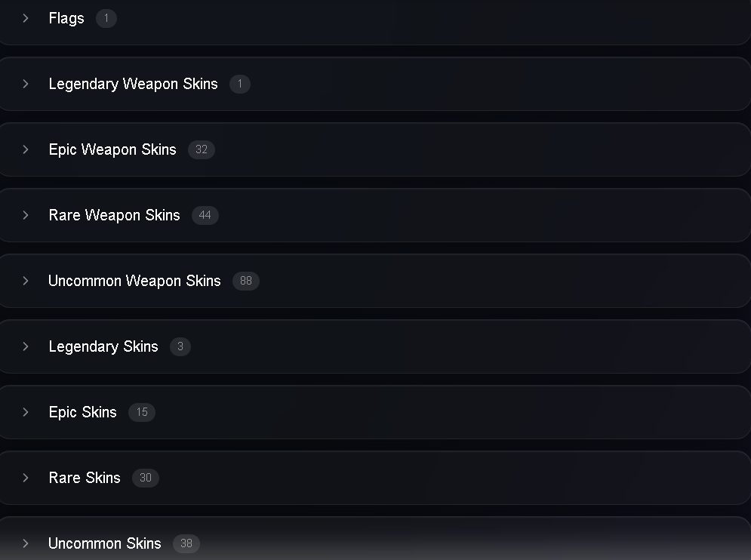
Task: Click the 44 count badge on Rare Weapon Skins
Action: [205, 215]
